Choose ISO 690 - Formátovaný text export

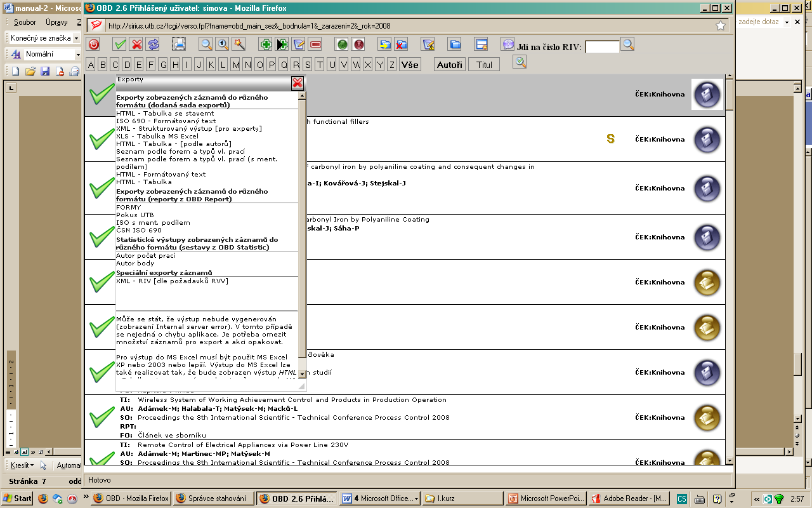click(x=166, y=121)
